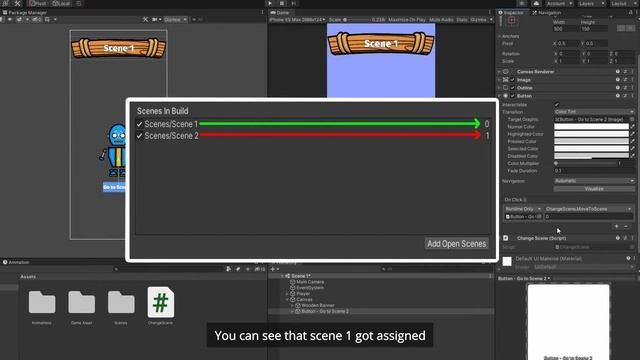Open presets for the Button component

[x=625, y=96]
